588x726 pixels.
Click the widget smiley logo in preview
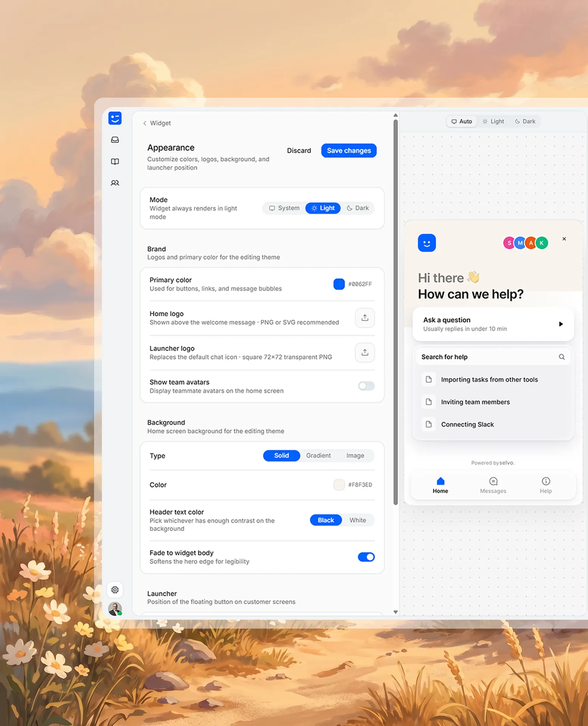[x=427, y=243]
